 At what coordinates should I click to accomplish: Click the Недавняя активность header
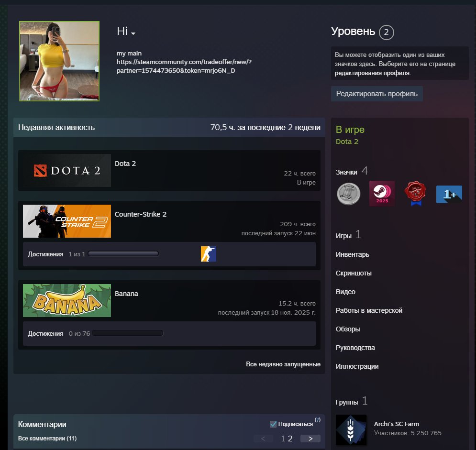point(56,128)
